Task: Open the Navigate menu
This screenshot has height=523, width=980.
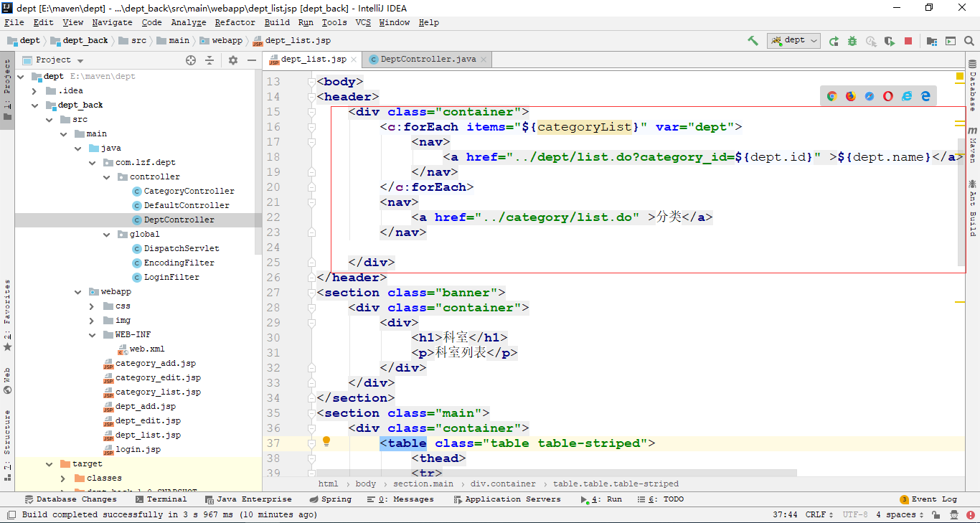Action: click(112, 22)
